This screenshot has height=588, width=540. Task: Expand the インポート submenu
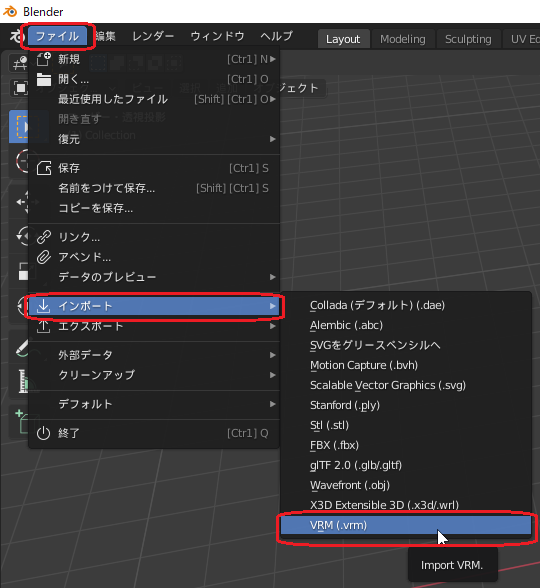pyautogui.click(x=154, y=306)
